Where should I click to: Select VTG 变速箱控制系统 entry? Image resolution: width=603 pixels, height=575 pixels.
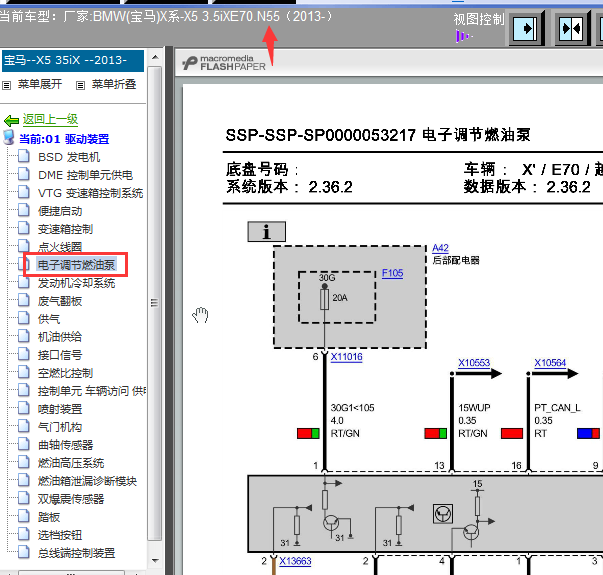(90, 193)
